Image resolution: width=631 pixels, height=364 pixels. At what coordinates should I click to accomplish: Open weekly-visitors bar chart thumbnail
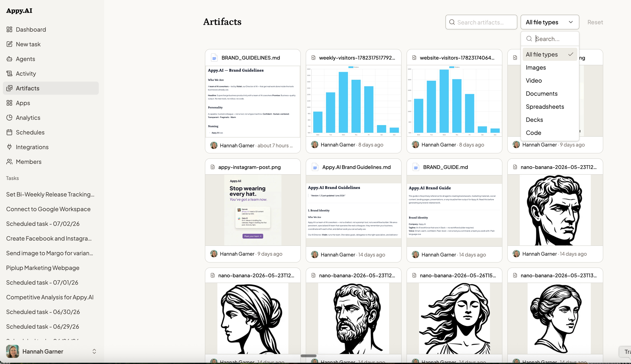[354, 101]
